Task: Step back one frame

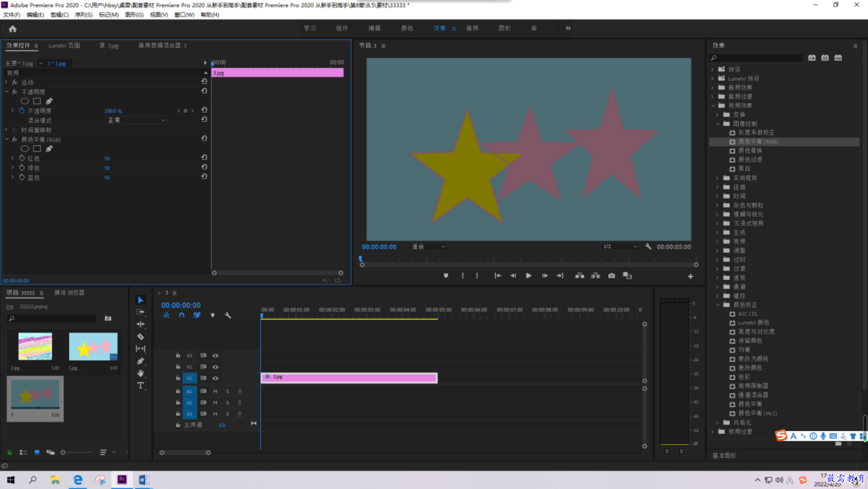Action: (513, 276)
